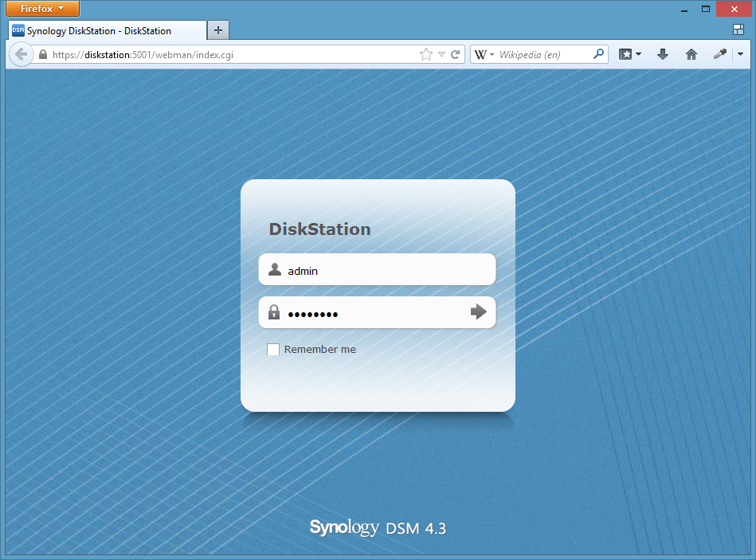Open a new tab with plus button
This screenshot has width=756, height=560.
218,30
